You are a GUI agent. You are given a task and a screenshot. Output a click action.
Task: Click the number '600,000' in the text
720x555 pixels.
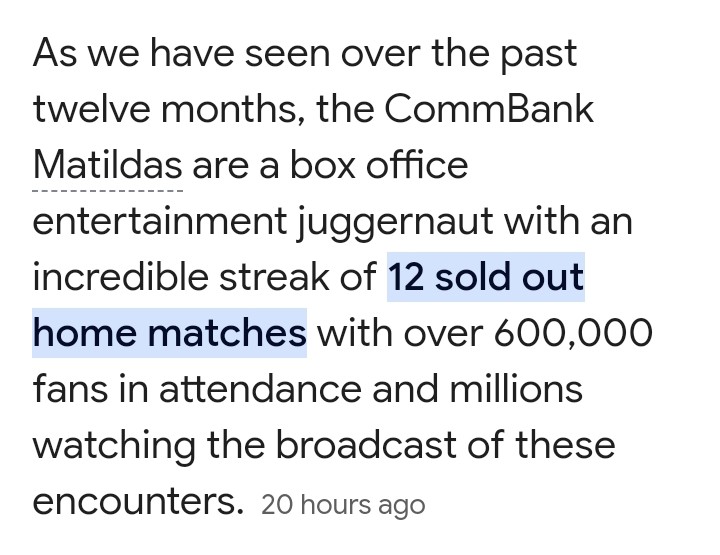[573, 333]
